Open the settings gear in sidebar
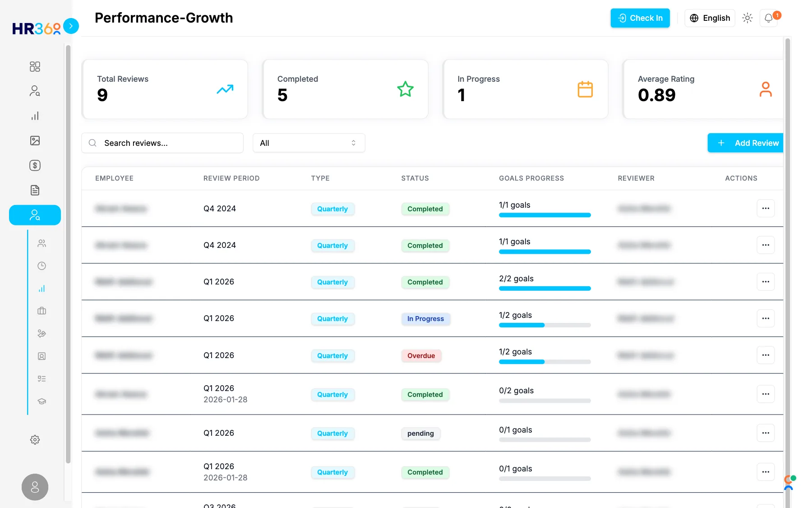This screenshot has height=508, width=812. (35, 440)
